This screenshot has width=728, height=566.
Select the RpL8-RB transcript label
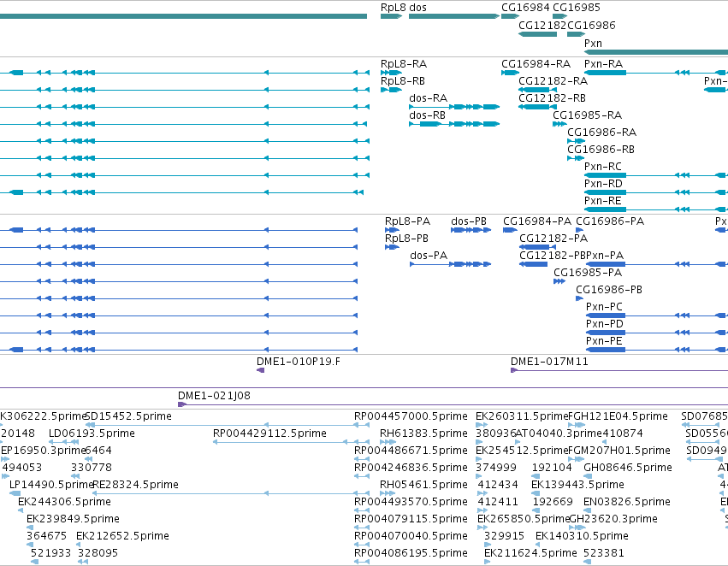click(403, 81)
